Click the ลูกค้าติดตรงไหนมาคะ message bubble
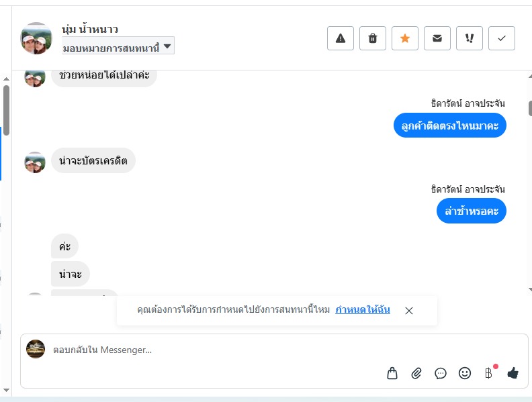532x402 pixels. coord(449,125)
